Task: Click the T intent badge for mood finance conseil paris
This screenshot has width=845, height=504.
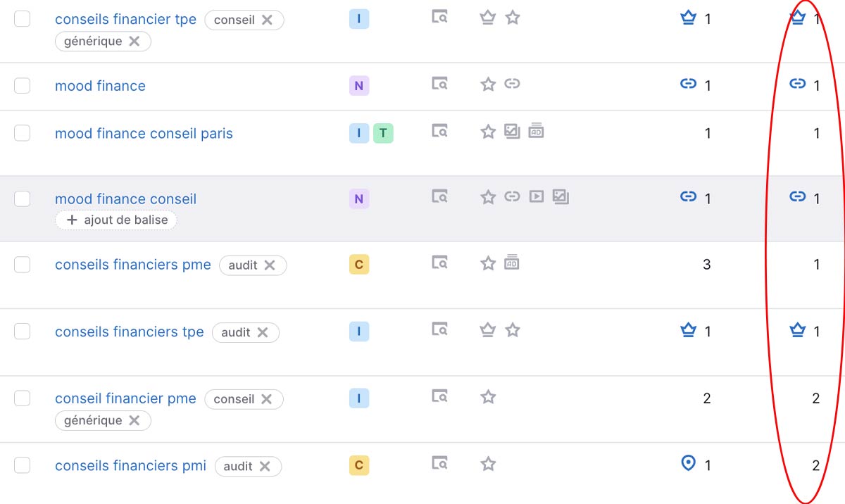Action: pos(383,133)
